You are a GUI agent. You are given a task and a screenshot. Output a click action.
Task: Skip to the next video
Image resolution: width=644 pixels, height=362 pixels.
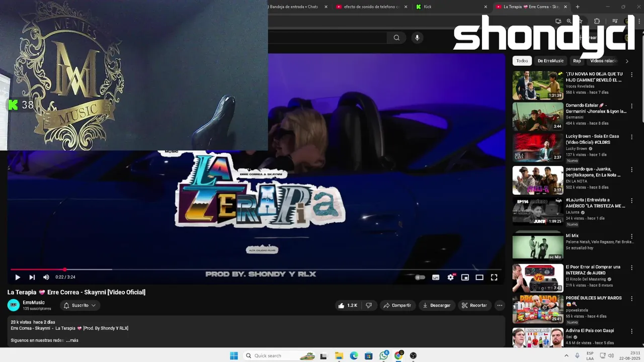click(x=32, y=277)
